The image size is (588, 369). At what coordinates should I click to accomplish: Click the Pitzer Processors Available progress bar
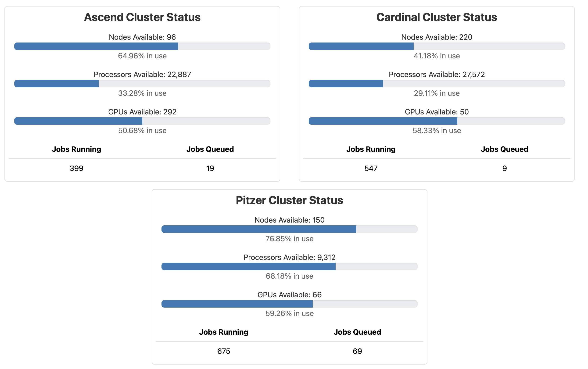point(289,266)
